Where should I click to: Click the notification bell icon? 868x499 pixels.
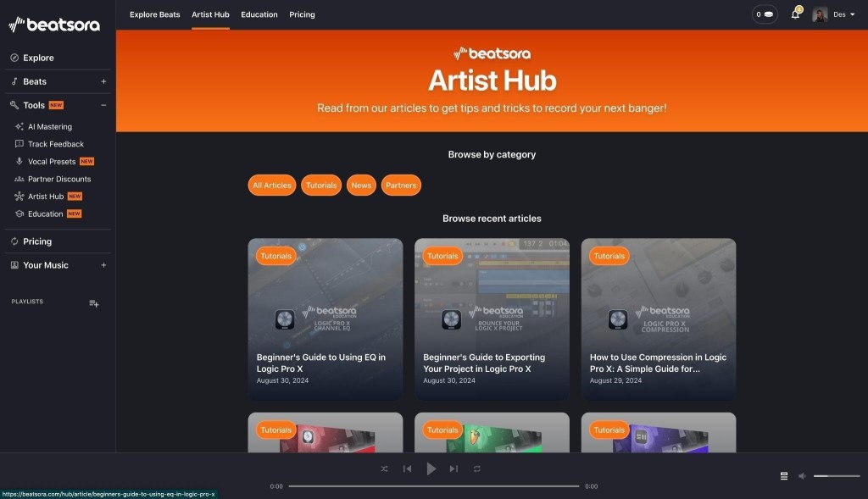pos(795,14)
